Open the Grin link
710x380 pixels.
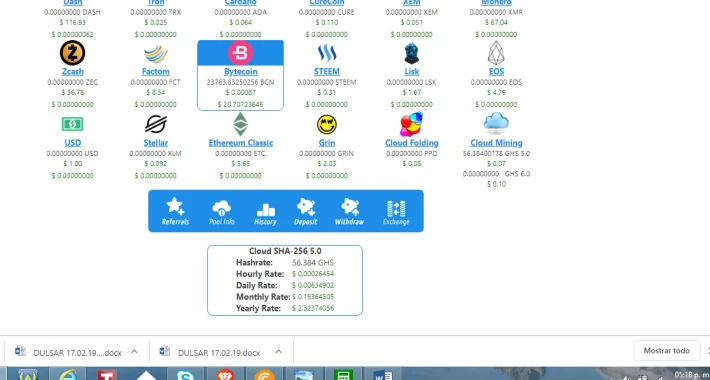[x=327, y=143]
